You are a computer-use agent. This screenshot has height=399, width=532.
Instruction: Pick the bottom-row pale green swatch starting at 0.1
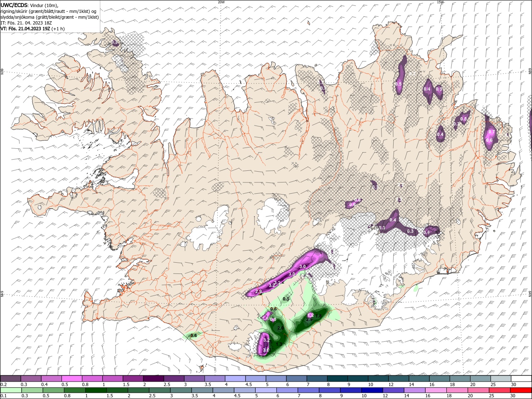coord(10,390)
